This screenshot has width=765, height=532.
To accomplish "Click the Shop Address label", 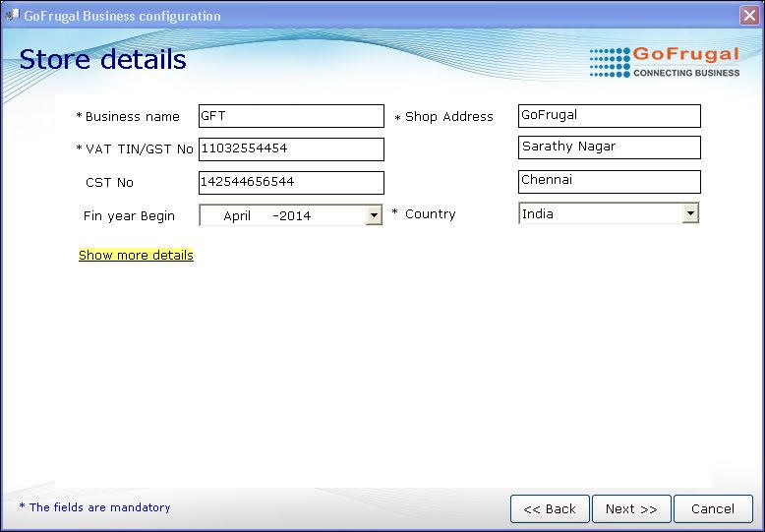I will 448,117.
